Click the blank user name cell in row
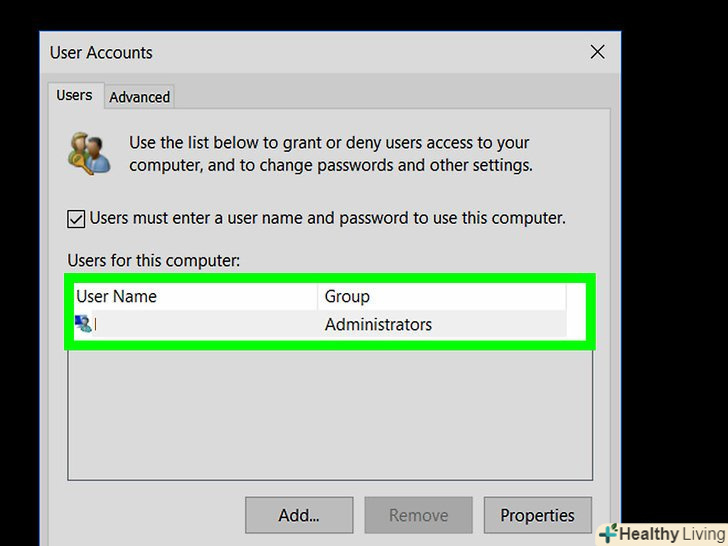This screenshot has height=546, width=728. pos(200,325)
